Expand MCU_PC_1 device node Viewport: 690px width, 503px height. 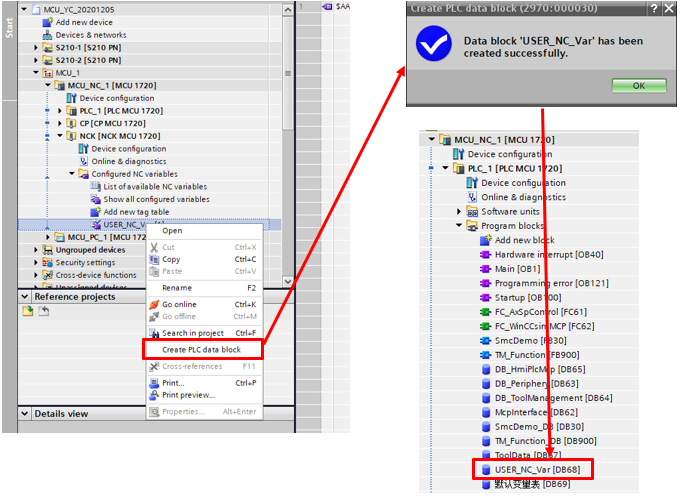pyautogui.click(x=48, y=237)
